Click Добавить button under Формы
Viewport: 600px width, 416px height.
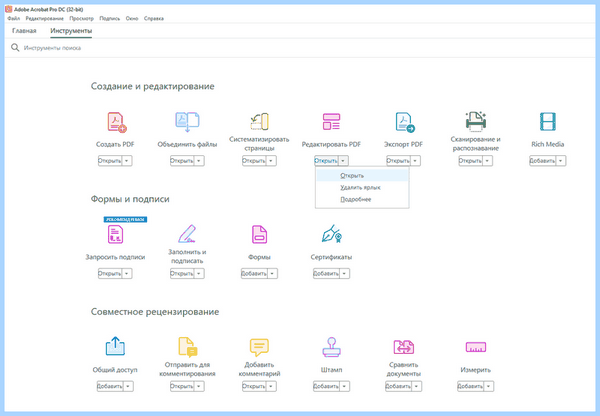(x=254, y=274)
